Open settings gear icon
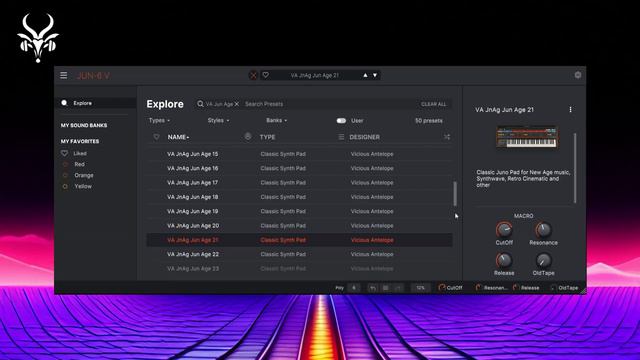The width and height of the screenshot is (640, 360). (x=578, y=75)
